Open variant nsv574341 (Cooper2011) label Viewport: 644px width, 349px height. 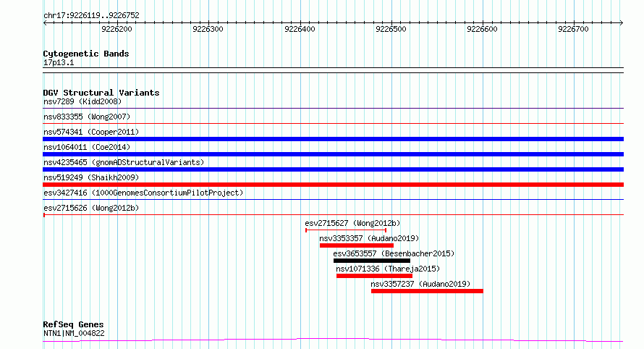click(x=91, y=132)
